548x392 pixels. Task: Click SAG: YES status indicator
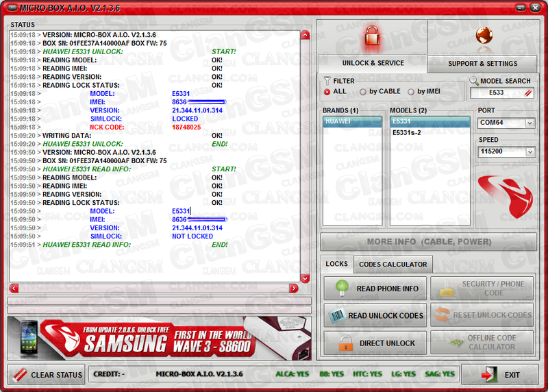pos(440,374)
